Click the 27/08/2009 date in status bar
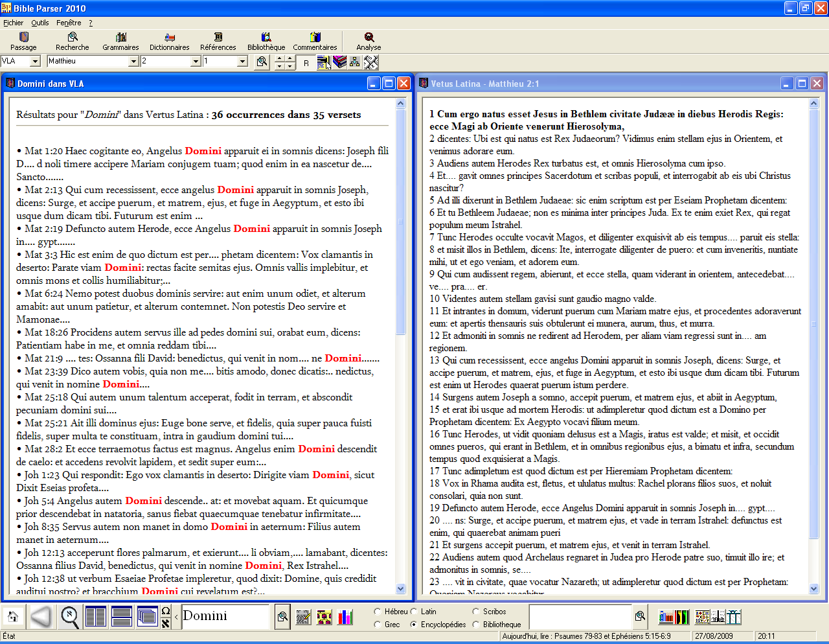The width and height of the screenshot is (829, 644). pos(714,636)
